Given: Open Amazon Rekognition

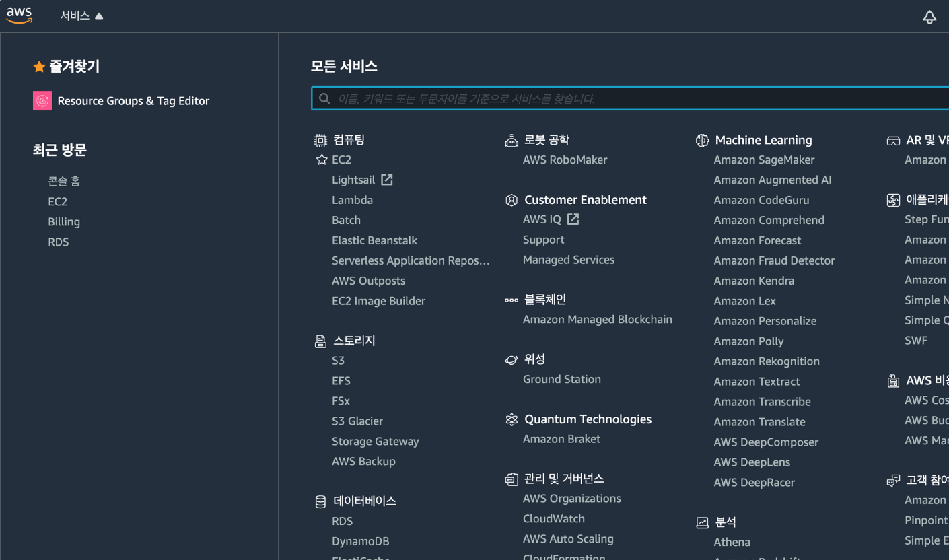Looking at the screenshot, I should (767, 361).
